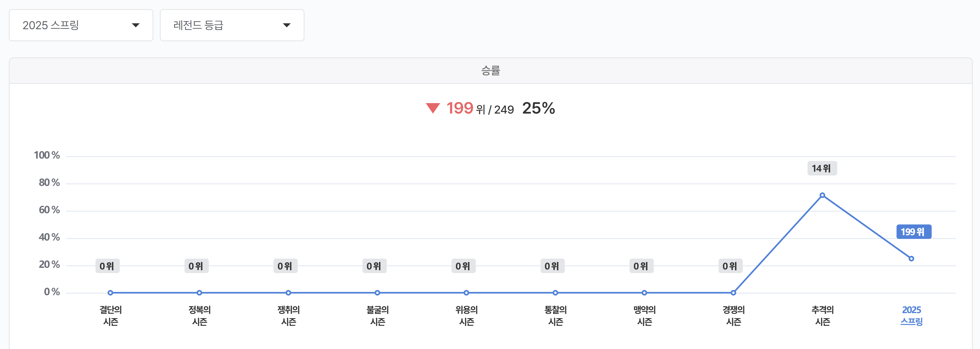Select the 추격의 시즌 data point
This screenshot has width=980, height=349.
822,195
